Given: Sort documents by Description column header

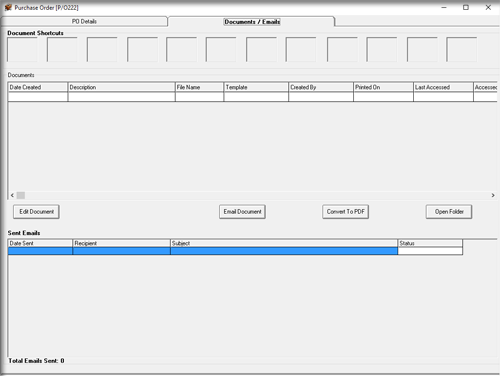Looking at the screenshot, I should (x=121, y=87).
